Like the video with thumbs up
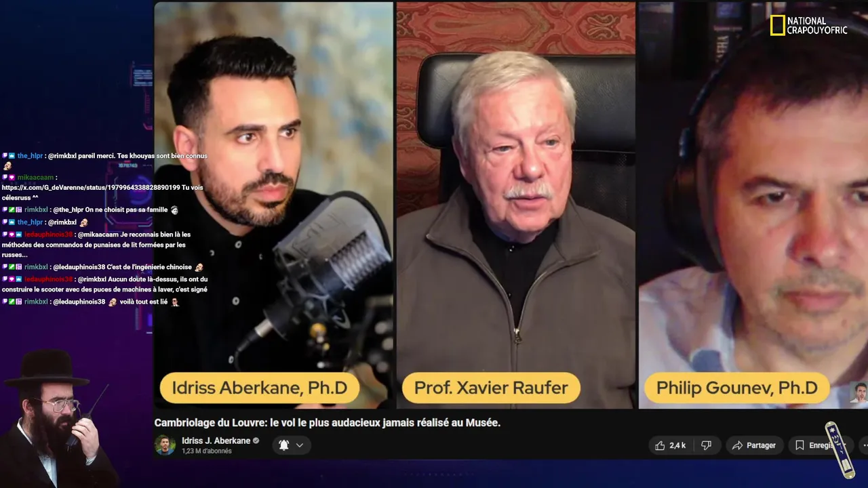The image size is (868, 488). [670, 445]
